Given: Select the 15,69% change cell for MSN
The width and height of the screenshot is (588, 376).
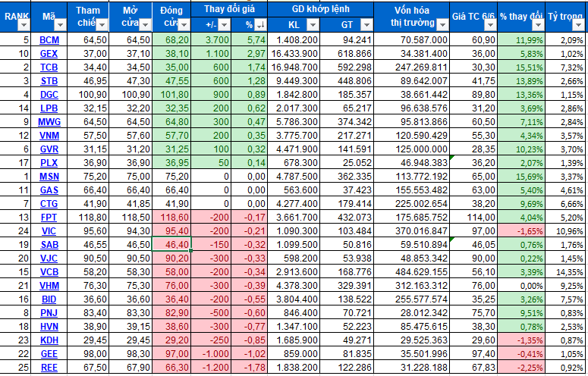Looking at the screenshot, I should click(521, 177).
